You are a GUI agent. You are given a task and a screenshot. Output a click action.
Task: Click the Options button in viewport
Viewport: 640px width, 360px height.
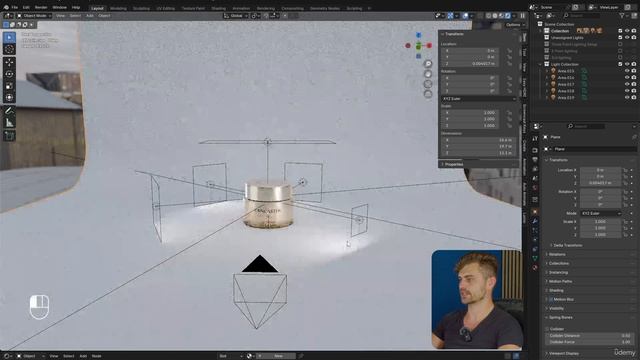click(x=515, y=25)
